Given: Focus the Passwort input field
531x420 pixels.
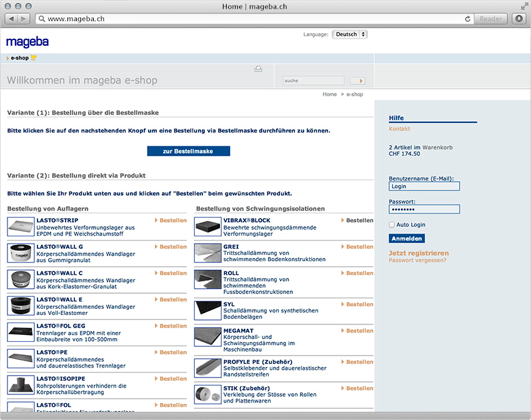Looking at the screenshot, I should [424, 209].
